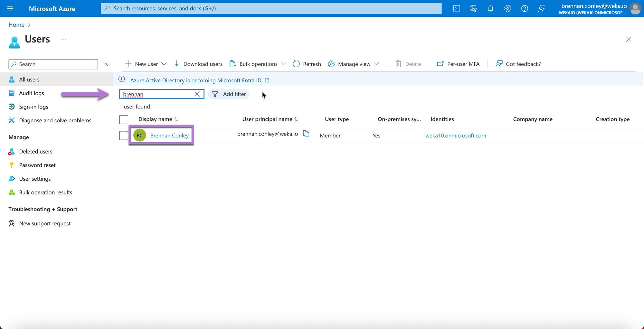Screen dimensions: 644x329
Task: Clear the brennan search text
Action: tap(197, 94)
